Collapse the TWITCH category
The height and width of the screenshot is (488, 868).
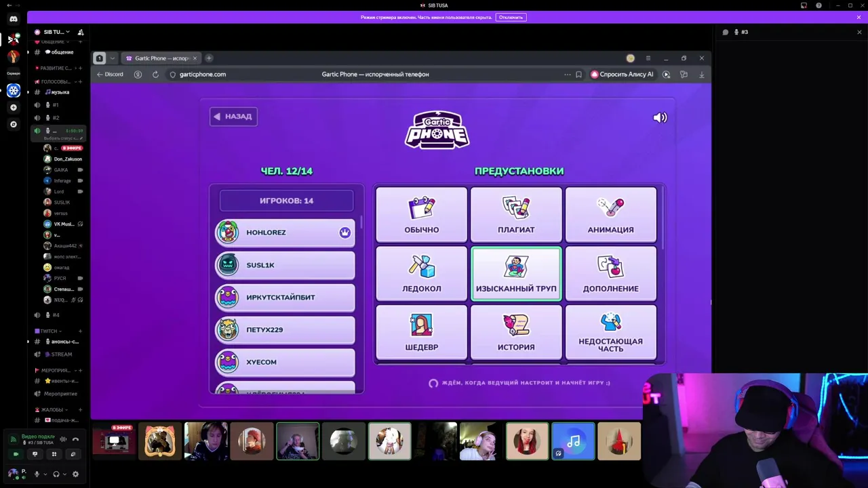tap(47, 331)
